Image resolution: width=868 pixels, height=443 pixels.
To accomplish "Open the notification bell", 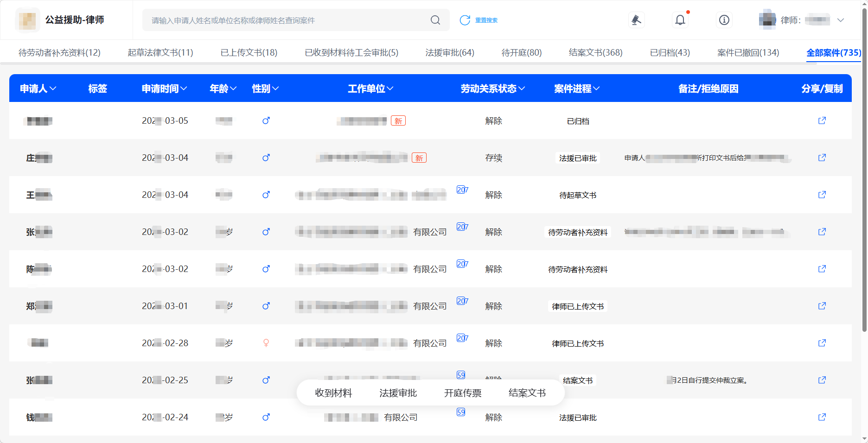I will (680, 20).
